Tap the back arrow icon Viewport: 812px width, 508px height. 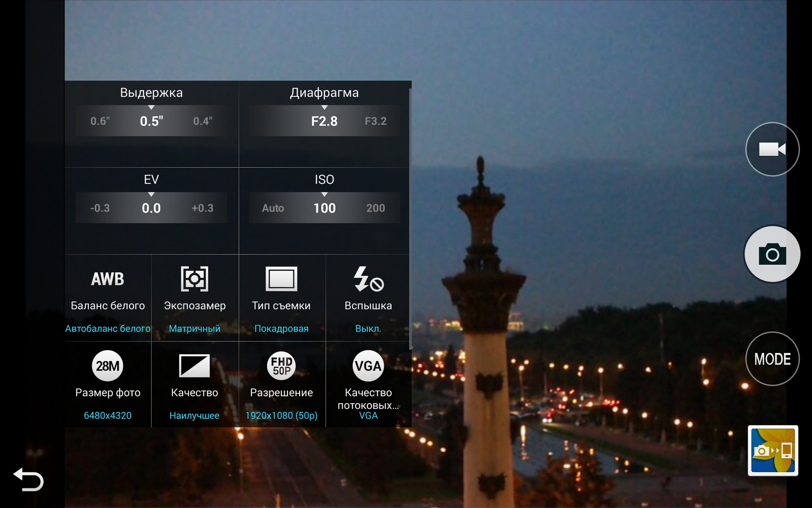tap(28, 480)
